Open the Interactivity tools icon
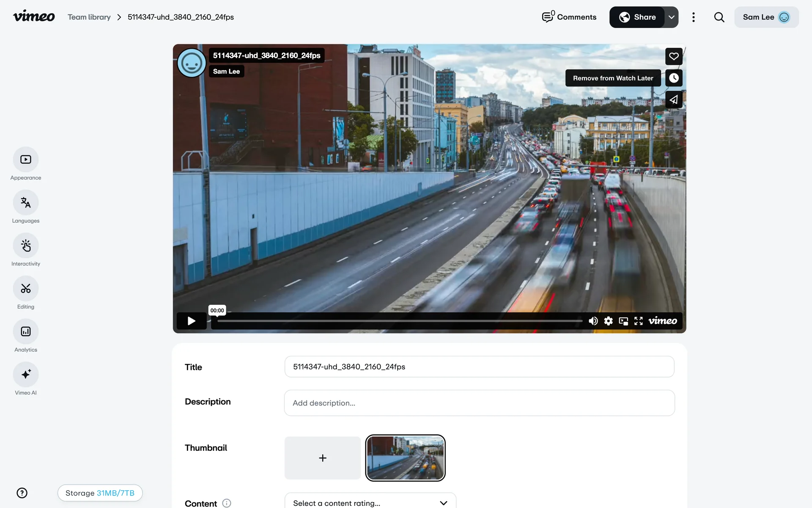The image size is (812, 508). [x=26, y=246]
